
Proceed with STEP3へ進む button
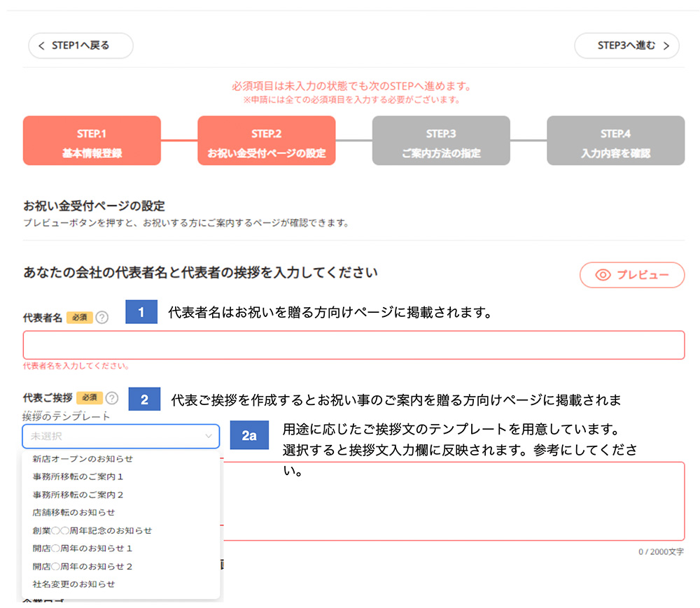626,45
